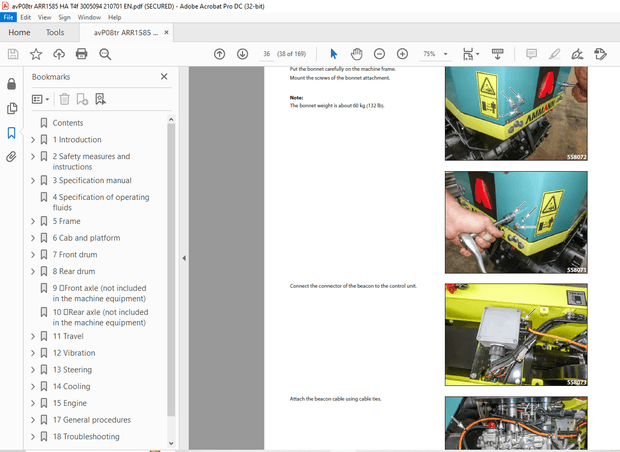Screen dimensions: 620x452
Task: Expand the 13 Steering bookmark
Action: point(33,370)
